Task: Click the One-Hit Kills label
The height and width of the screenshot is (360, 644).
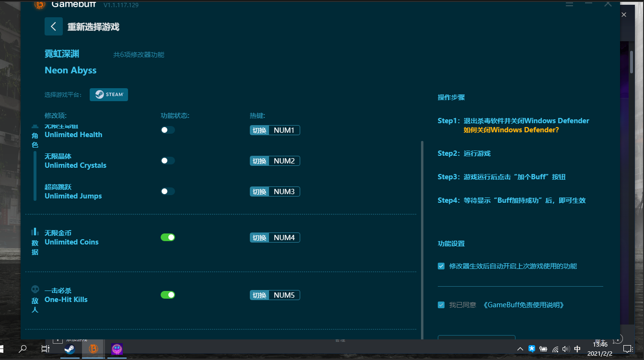Action: pyautogui.click(x=66, y=300)
